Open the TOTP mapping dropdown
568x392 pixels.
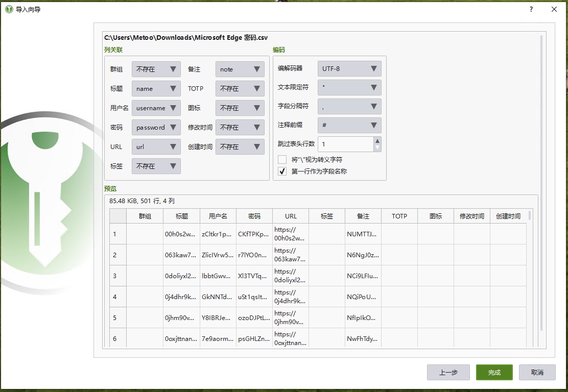click(x=240, y=88)
